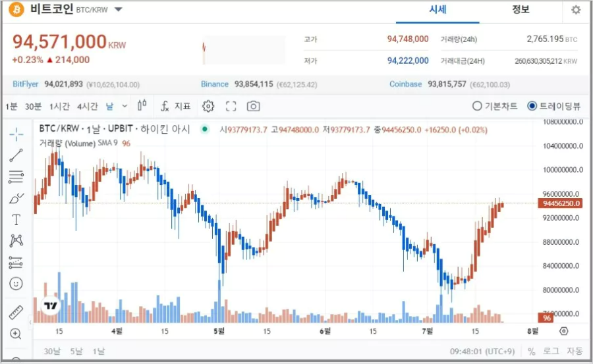The width and height of the screenshot is (593, 364).
Task: Take a chart snapshot with camera icon
Action: click(x=253, y=107)
